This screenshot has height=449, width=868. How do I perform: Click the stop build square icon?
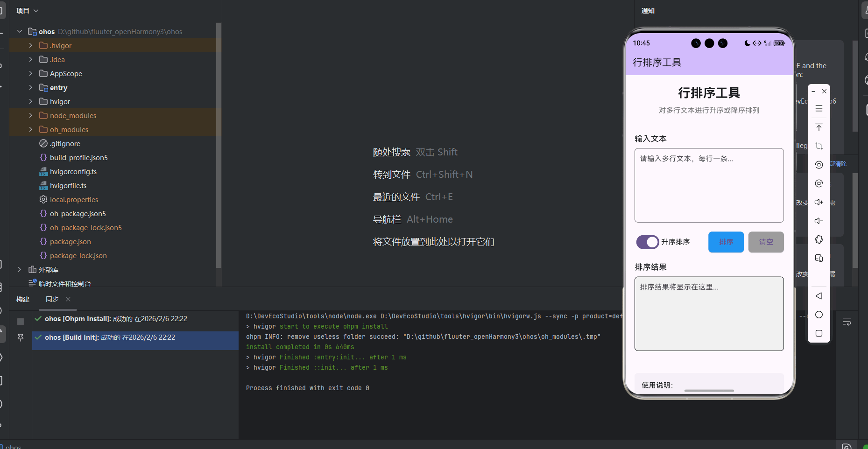point(21,322)
